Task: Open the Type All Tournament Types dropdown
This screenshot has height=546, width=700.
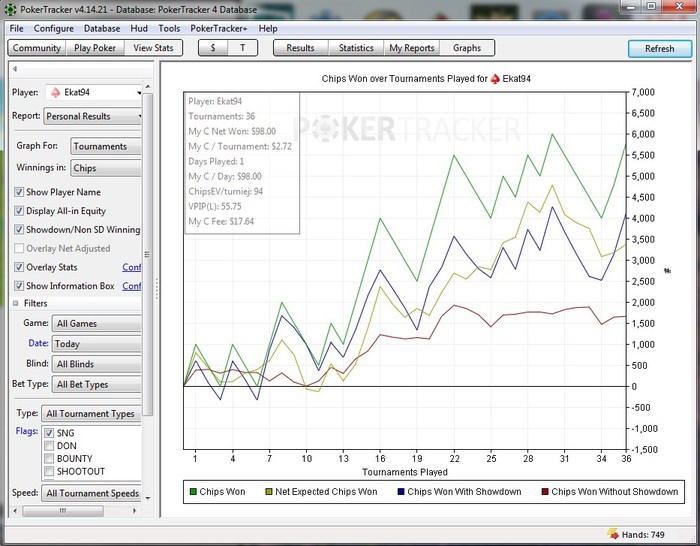Action: 92,414
